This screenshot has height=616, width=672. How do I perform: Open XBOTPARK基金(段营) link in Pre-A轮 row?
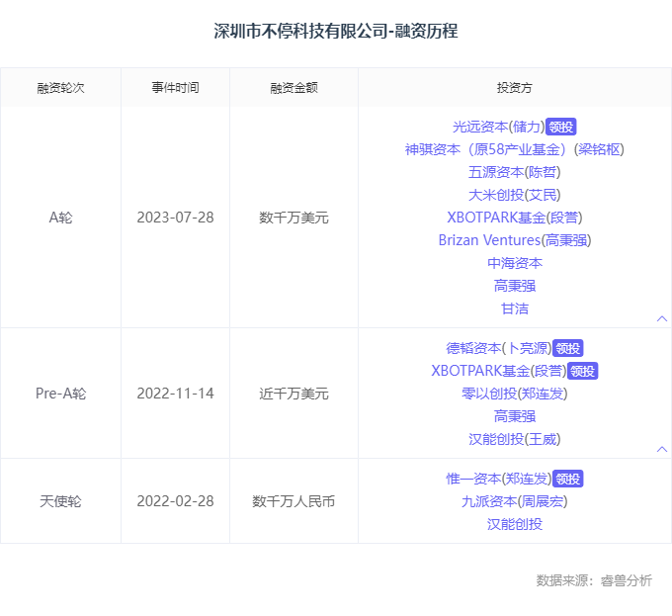pos(499,371)
